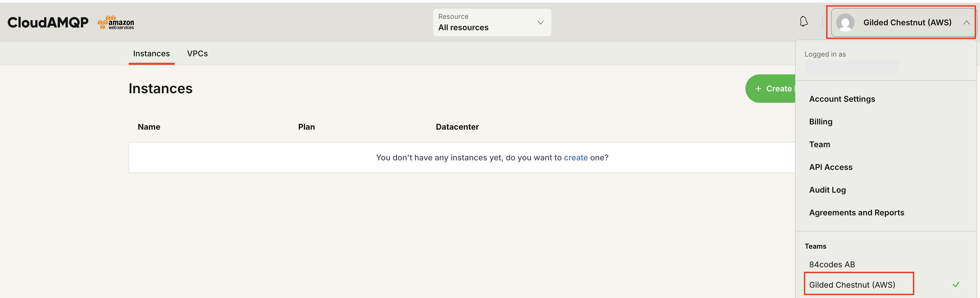Open the Audit Log menu item
The width and height of the screenshot is (980, 298).
click(x=827, y=190)
